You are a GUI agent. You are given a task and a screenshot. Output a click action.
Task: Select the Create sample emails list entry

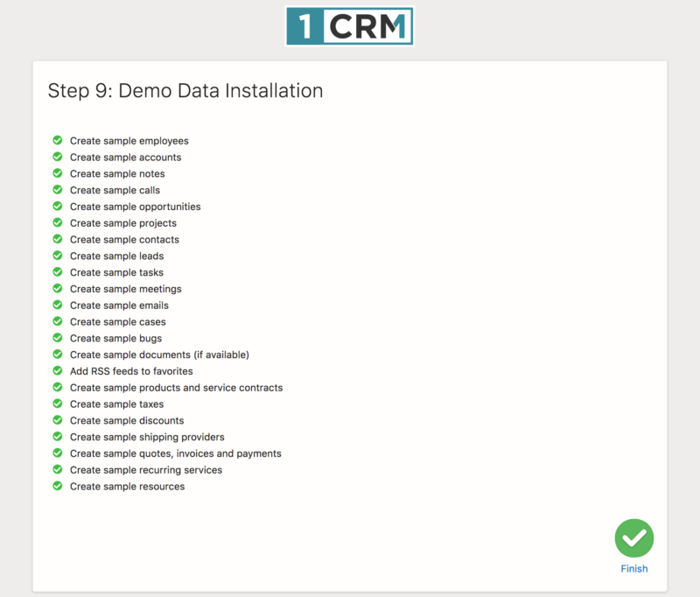[115, 305]
